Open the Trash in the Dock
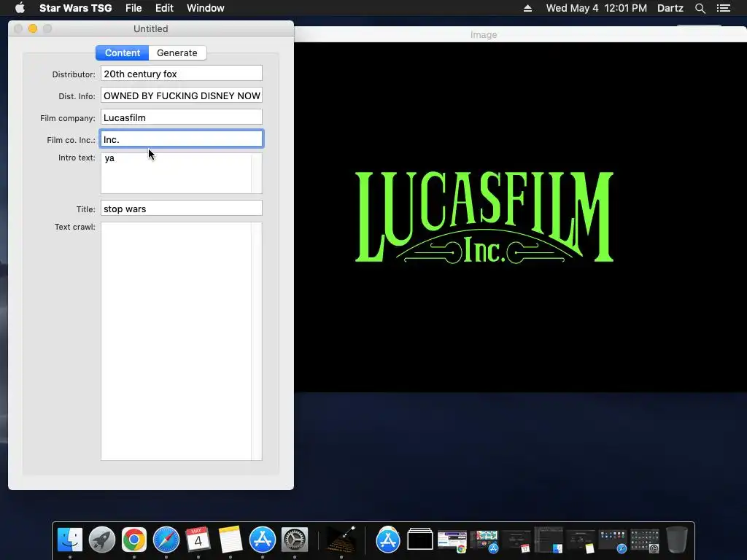The height and width of the screenshot is (560, 747). click(x=676, y=540)
